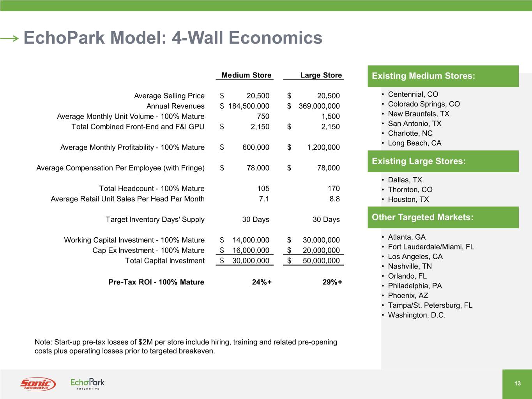The image size is (532, 399).
Task: Click the unit sales per head value 8.8
Action: (x=334, y=199)
